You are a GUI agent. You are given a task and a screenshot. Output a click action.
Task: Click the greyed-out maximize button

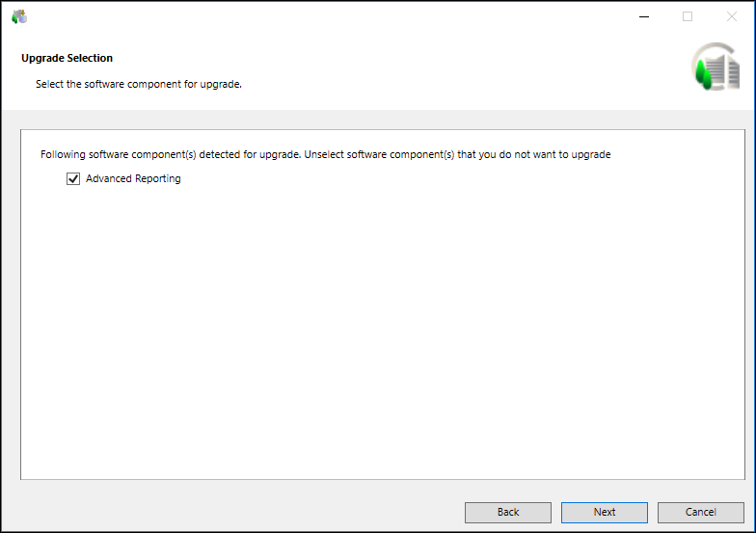tap(688, 16)
